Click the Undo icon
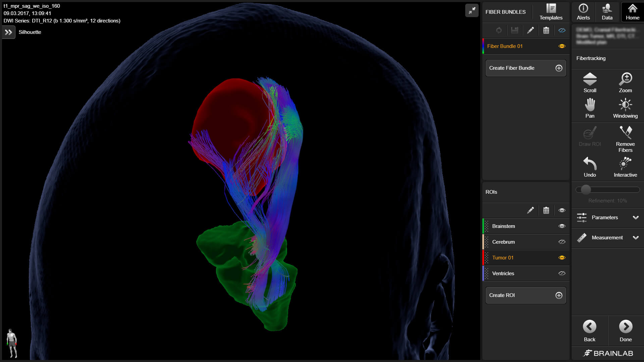This screenshot has width=644, height=362. coord(590,167)
